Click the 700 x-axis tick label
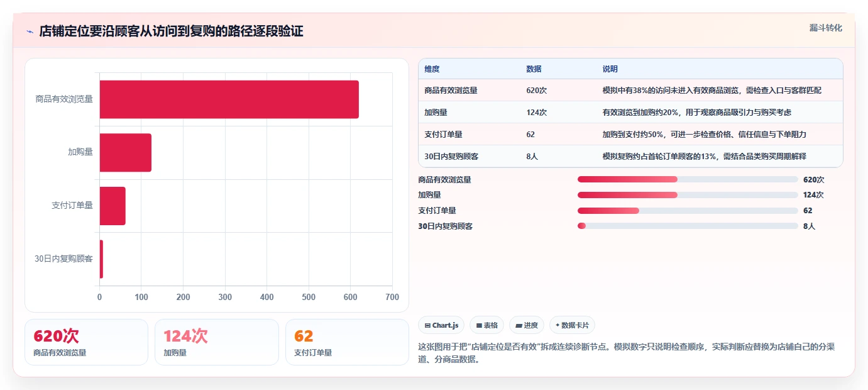 tap(392, 297)
